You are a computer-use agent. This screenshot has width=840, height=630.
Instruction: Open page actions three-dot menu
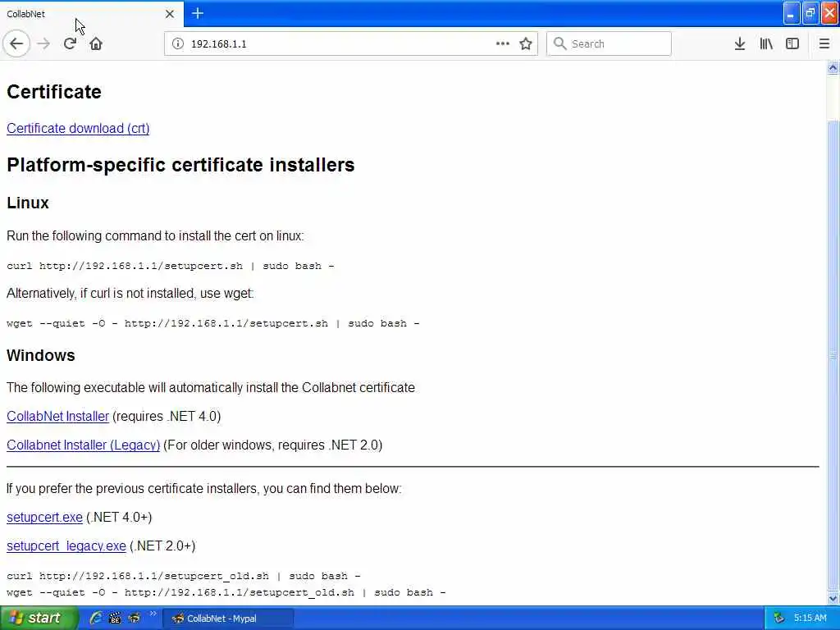point(503,43)
